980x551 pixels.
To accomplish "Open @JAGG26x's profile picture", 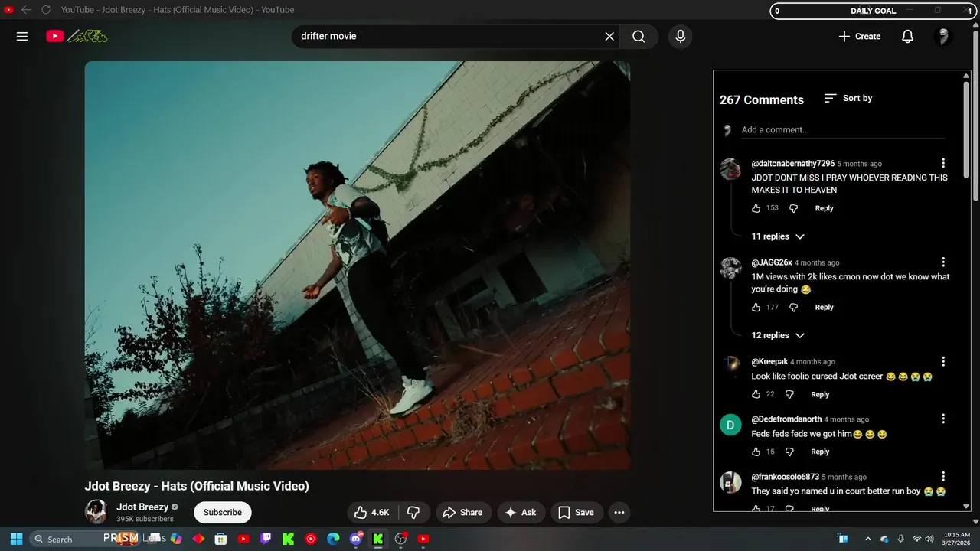I will [730, 268].
